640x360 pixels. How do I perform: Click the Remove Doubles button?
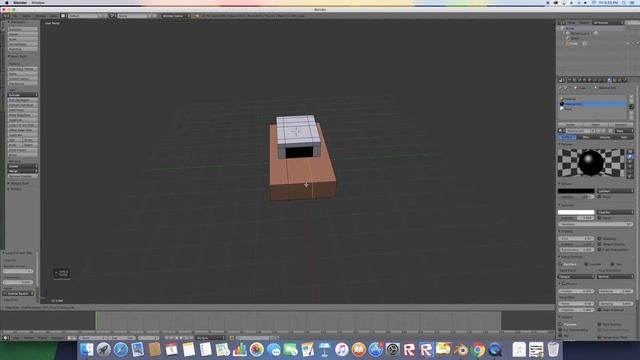pyautogui.click(x=22, y=176)
